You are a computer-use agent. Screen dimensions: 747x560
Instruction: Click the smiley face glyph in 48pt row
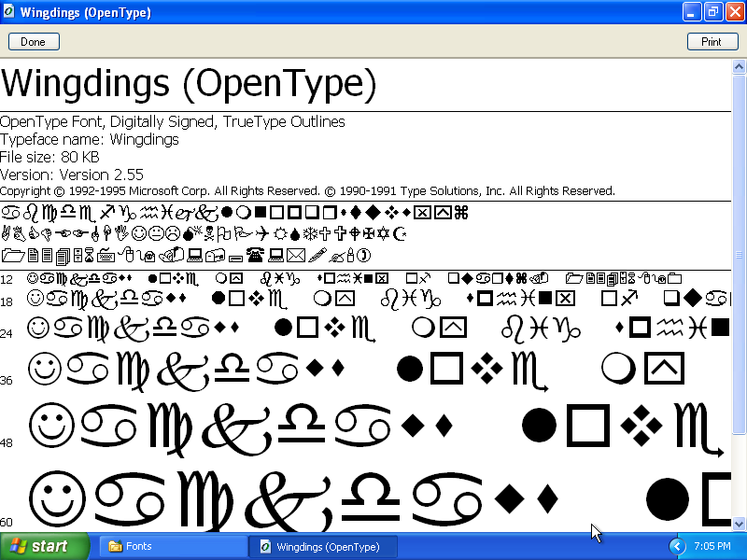click(51, 426)
